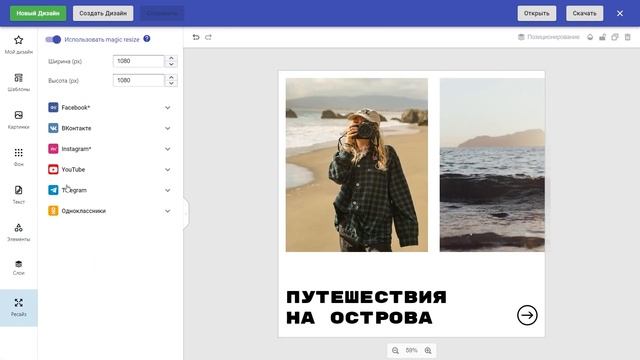Screen dimensions: 640x360
Task: Redo the last action
Action: click(208, 37)
